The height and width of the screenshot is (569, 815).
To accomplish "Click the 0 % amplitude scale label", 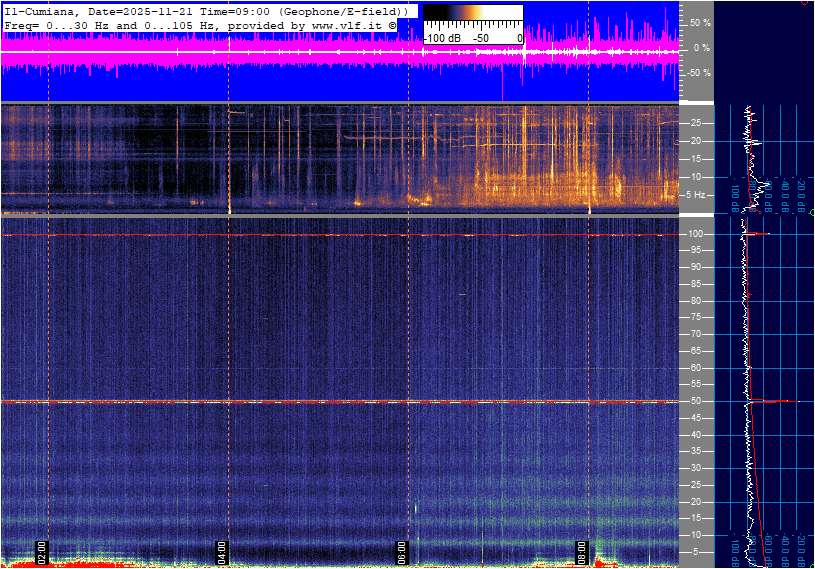I will click(x=702, y=47).
